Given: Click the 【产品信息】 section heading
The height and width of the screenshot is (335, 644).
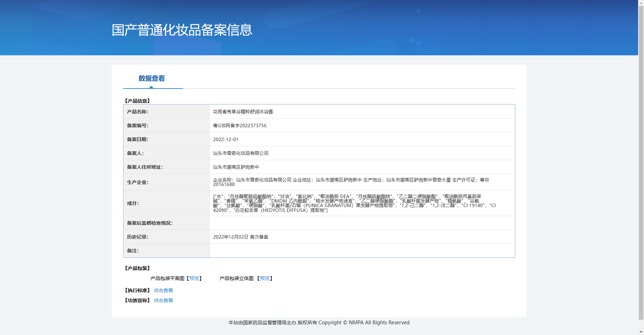Looking at the screenshot, I should tap(137, 101).
